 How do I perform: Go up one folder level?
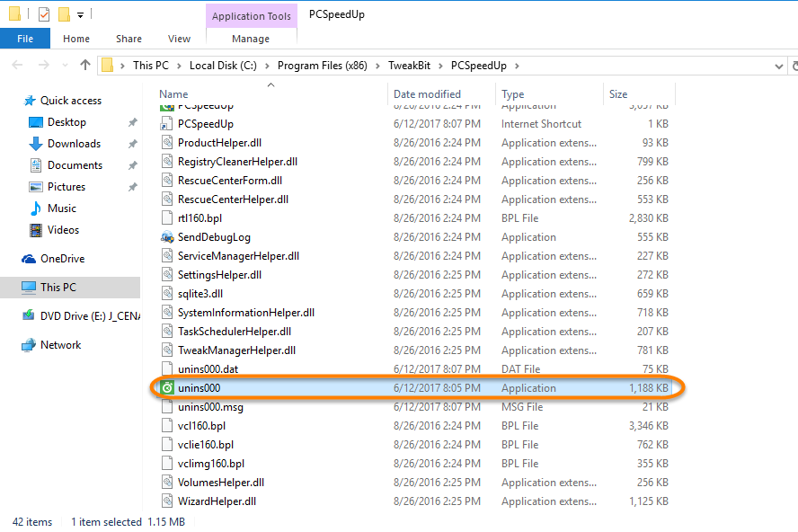click(x=85, y=66)
